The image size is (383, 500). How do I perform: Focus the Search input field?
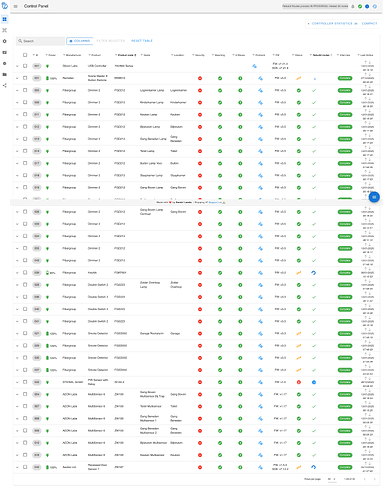tap(40, 41)
